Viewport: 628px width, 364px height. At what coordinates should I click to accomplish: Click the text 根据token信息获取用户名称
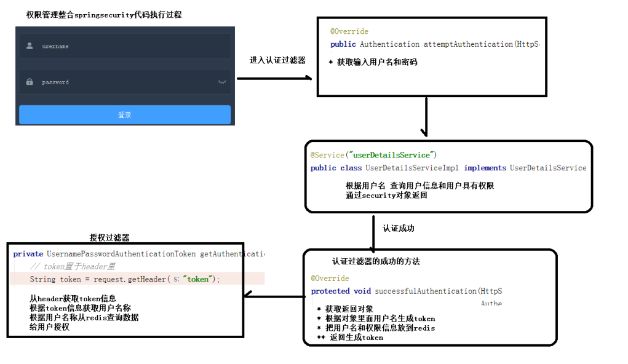[x=80, y=308]
